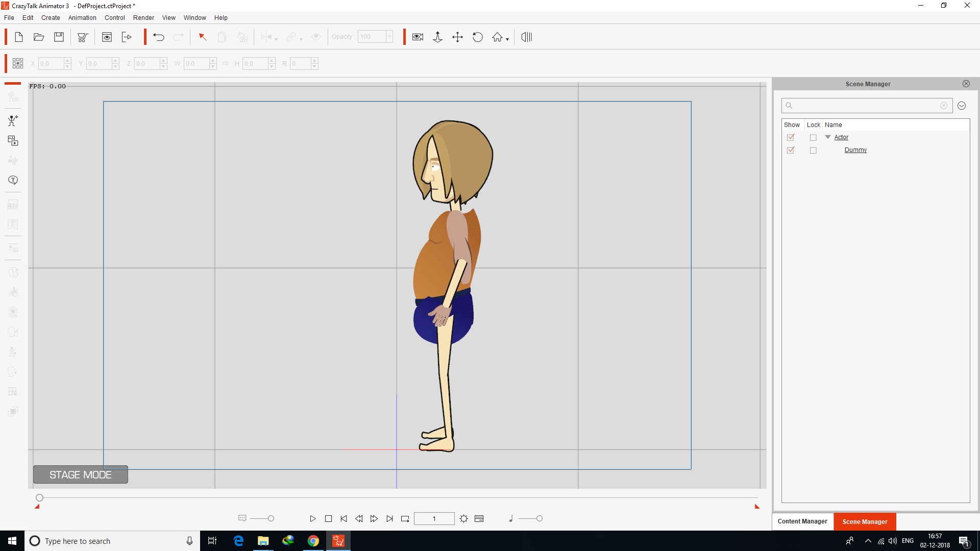Open the Opacity value dropdown
This screenshot has height=551, width=980.
[389, 37]
